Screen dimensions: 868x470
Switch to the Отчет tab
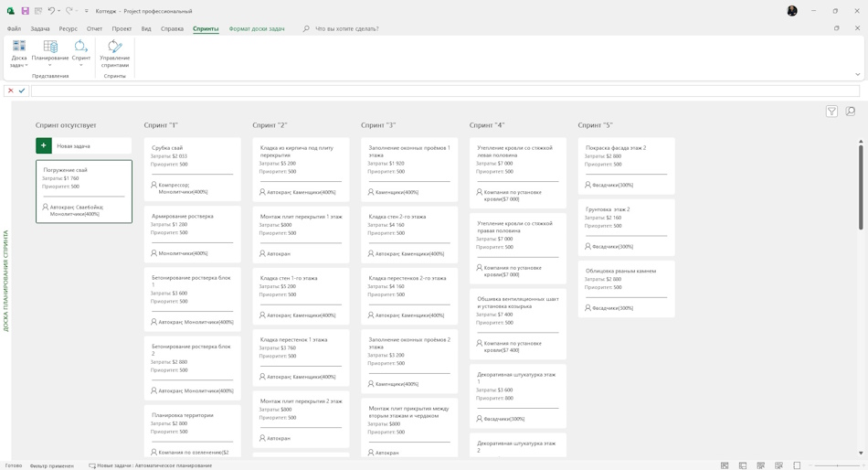tap(95, 29)
